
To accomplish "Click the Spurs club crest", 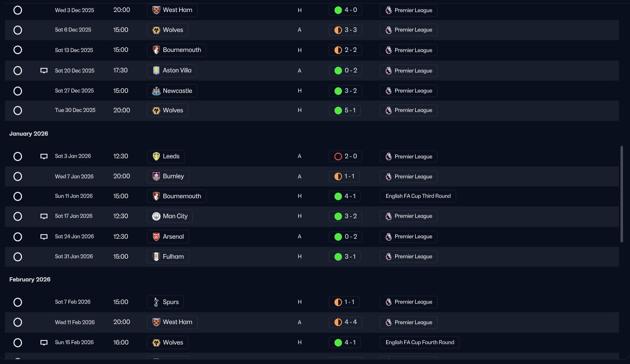I will [156, 302].
